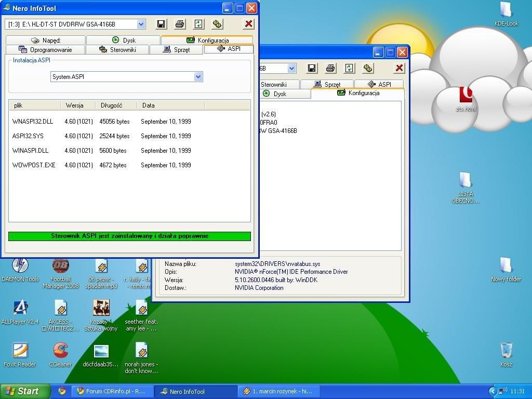Open the DAEMON Tools desktop icon
The width and height of the screenshot is (532, 399).
pyautogui.click(x=20, y=270)
